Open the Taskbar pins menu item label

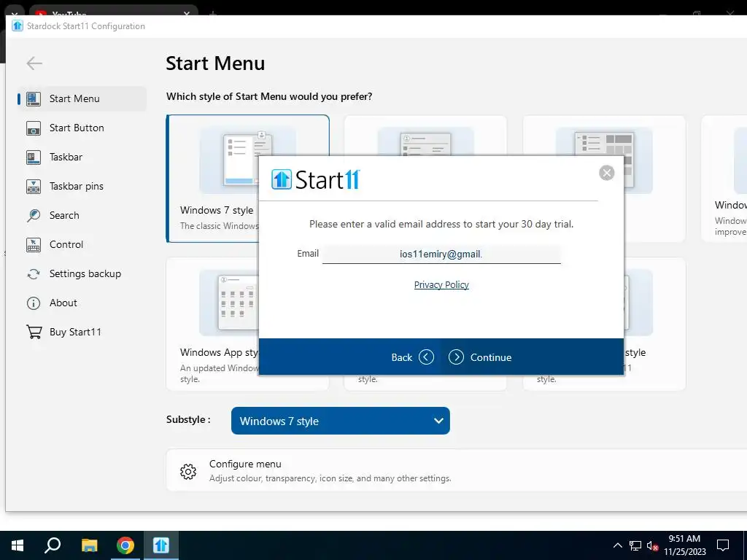point(76,186)
